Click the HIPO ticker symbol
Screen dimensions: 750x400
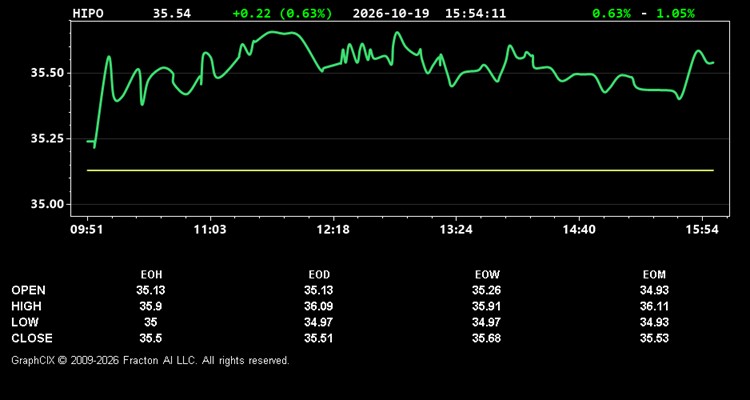pos(88,13)
